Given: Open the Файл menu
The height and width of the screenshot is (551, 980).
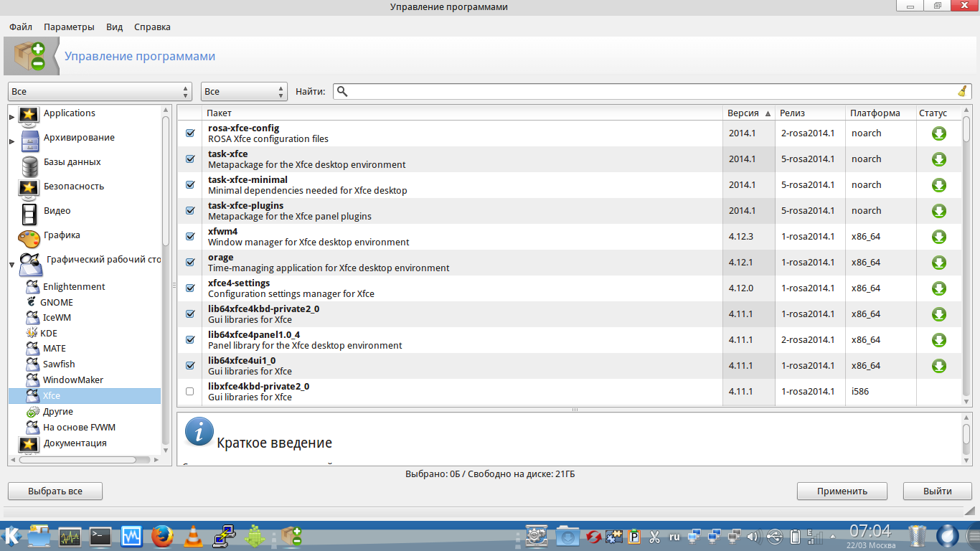Looking at the screenshot, I should click(21, 27).
